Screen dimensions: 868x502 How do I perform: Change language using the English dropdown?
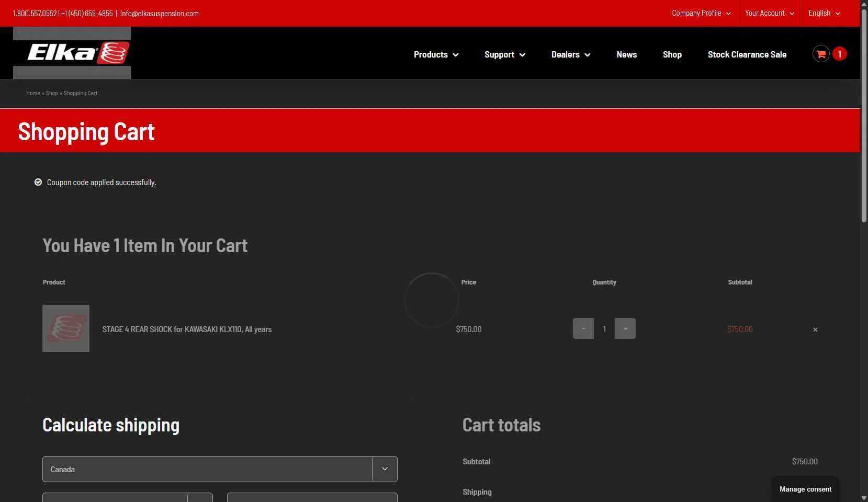tap(824, 13)
